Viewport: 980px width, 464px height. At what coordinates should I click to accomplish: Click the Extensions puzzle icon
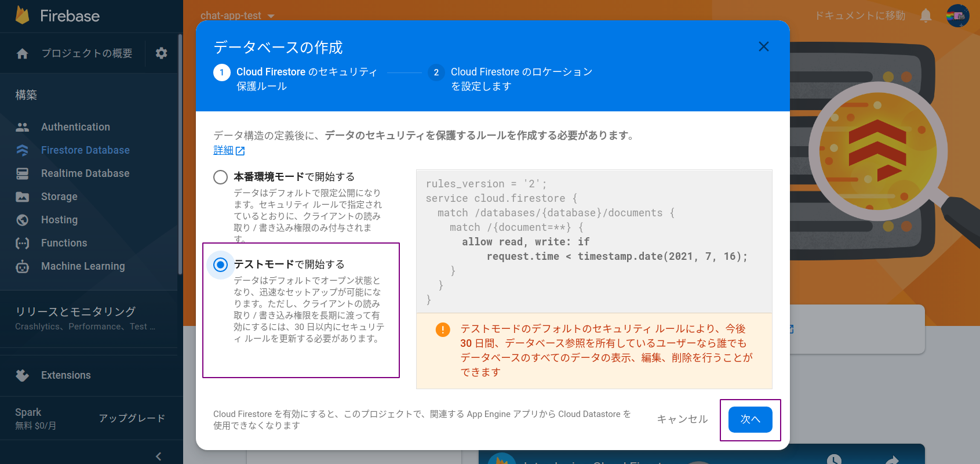pyautogui.click(x=23, y=375)
